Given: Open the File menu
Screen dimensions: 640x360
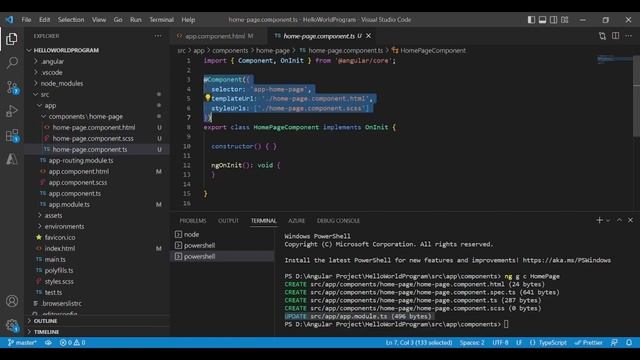Looking at the screenshot, I should click(x=26, y=20).
